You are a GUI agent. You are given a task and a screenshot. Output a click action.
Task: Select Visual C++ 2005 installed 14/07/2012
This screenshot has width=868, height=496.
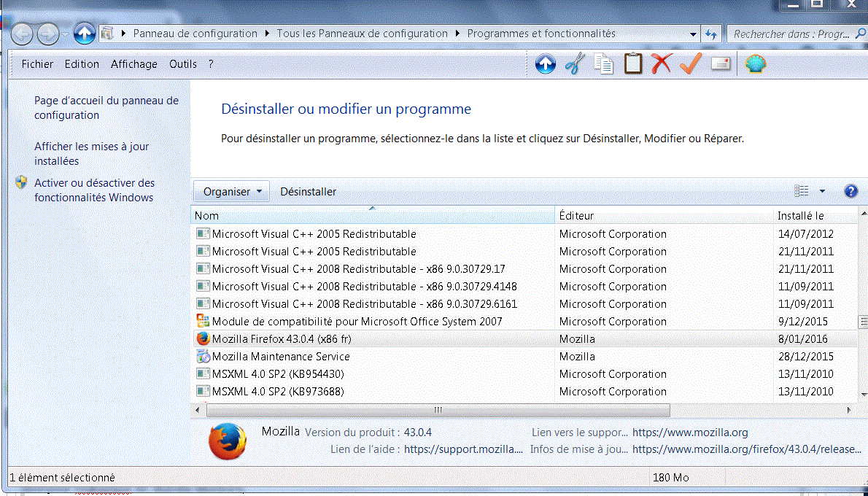click(524, 234)
